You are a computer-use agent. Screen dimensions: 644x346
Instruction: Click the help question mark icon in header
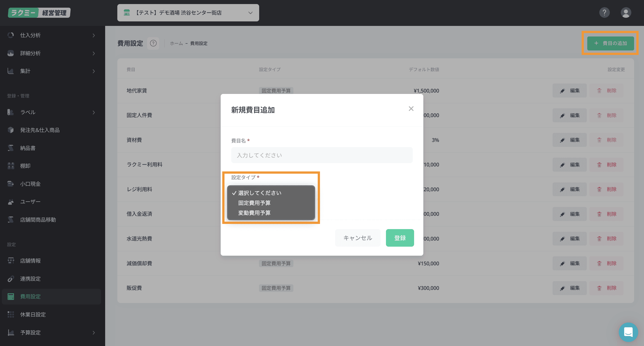point(604,13)
